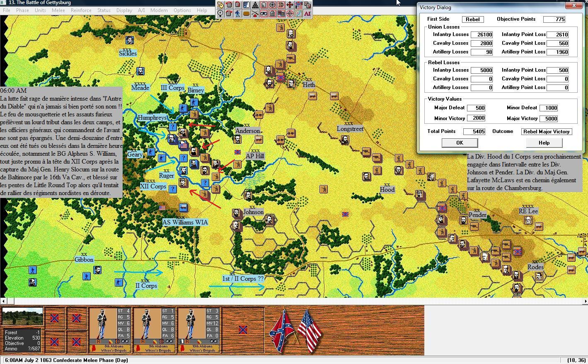Click the letter D toolbar icon
588x364 pixels.
[281, 5]
